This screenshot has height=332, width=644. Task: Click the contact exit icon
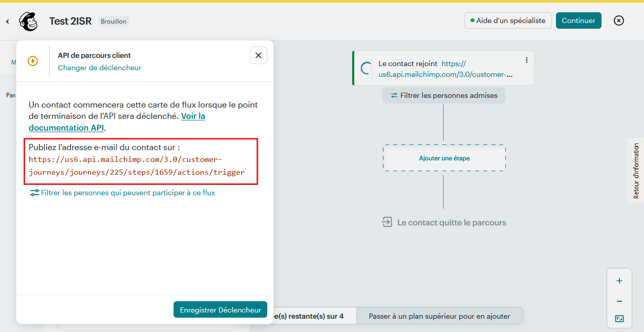[387, 222]
